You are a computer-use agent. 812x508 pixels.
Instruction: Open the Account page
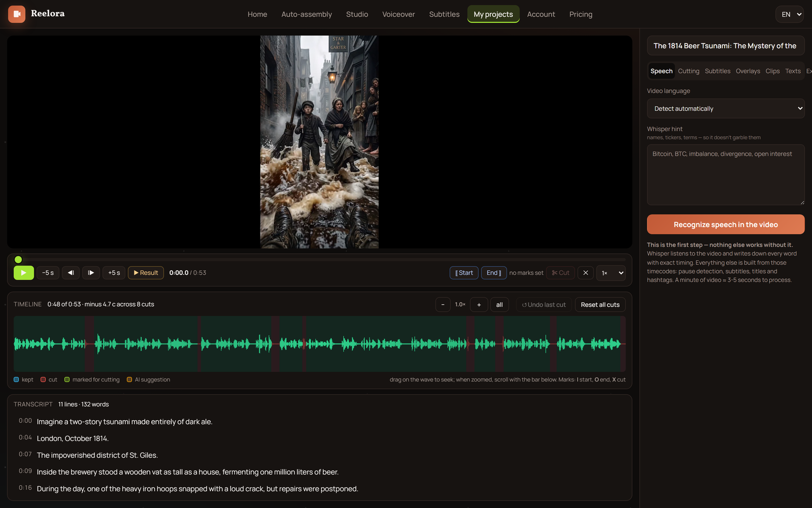(541, 14)
